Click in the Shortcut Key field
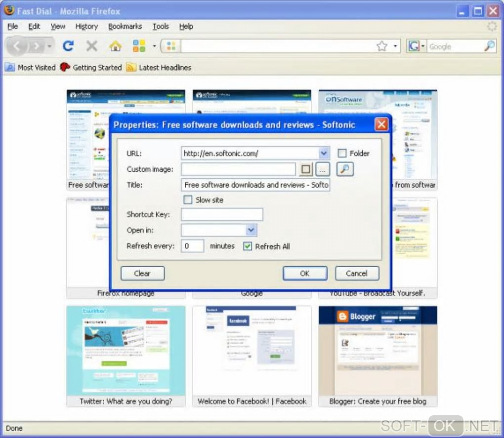 coord(222,214)
